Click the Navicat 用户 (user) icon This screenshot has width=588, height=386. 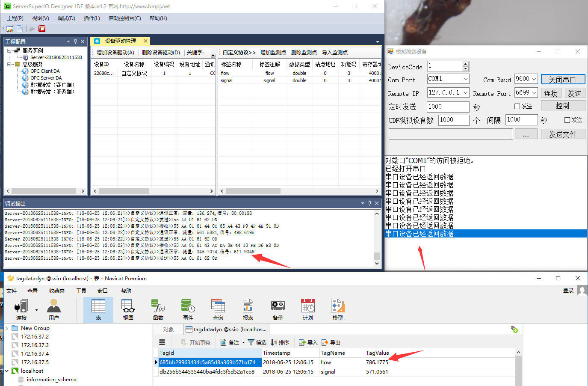[x=53, y=309]
